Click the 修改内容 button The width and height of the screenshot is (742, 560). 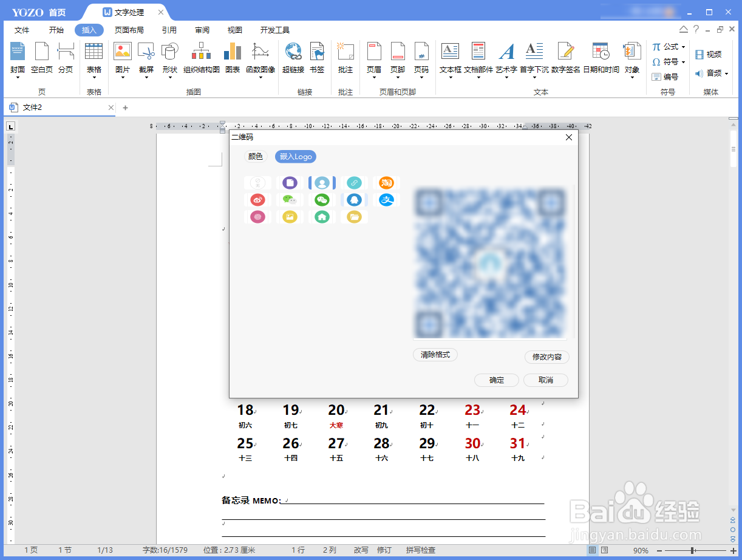click(547, 357)
